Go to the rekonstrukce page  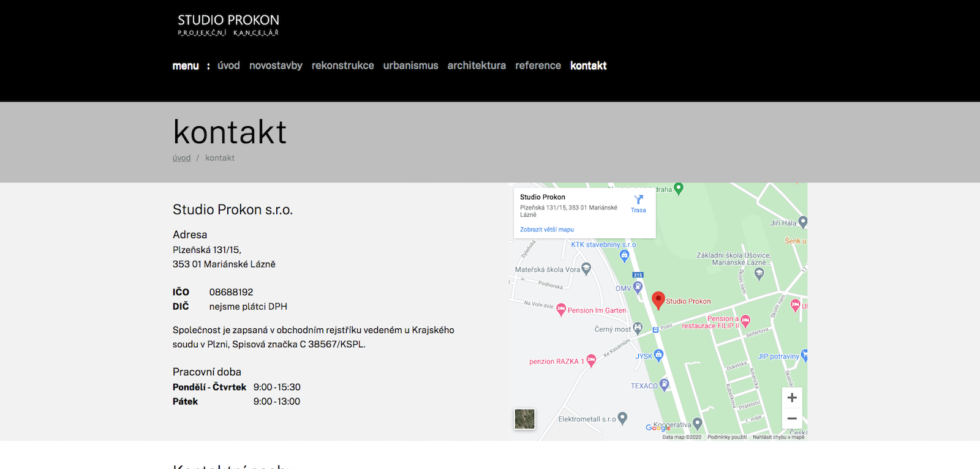point(342,66)
